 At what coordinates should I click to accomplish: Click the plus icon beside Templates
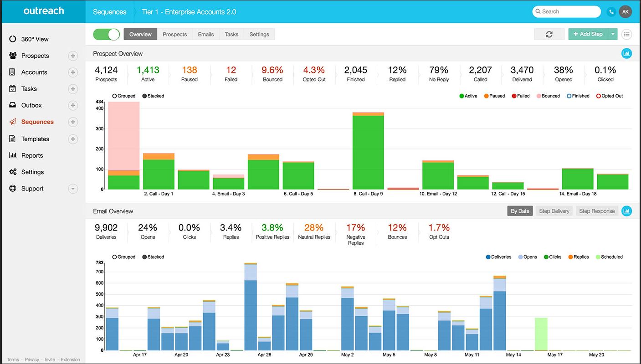click(73, 139)
